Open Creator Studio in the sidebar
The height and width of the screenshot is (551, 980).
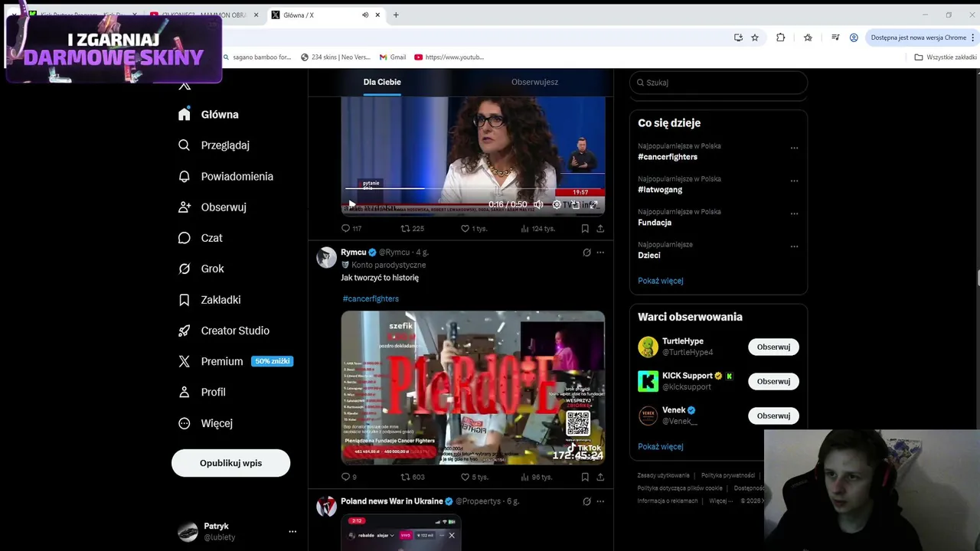click(x=223, y=331)
